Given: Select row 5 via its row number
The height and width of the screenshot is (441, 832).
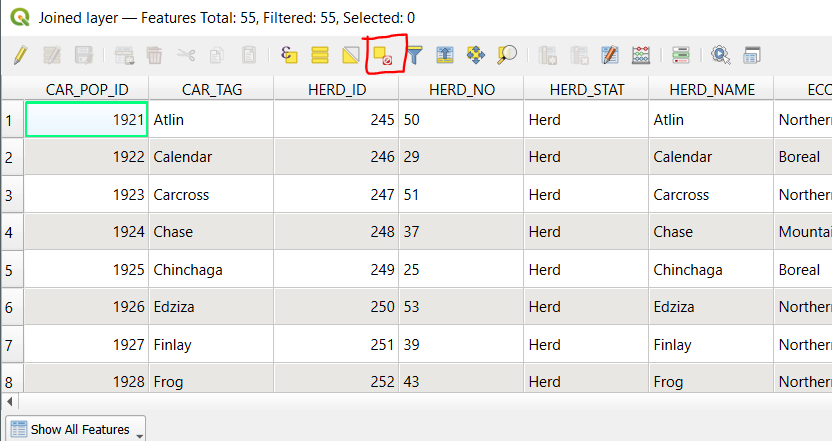Looking at the screenshot, I should 10,270.
